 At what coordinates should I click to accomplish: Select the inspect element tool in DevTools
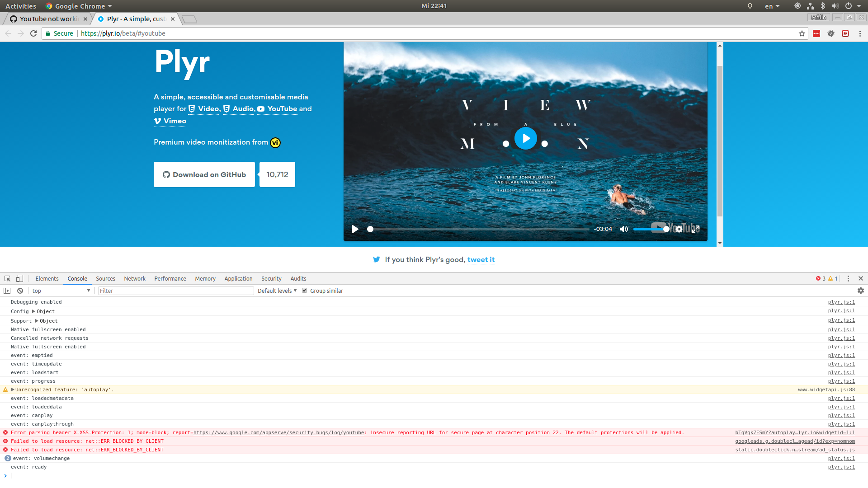(x=7, y=278)
